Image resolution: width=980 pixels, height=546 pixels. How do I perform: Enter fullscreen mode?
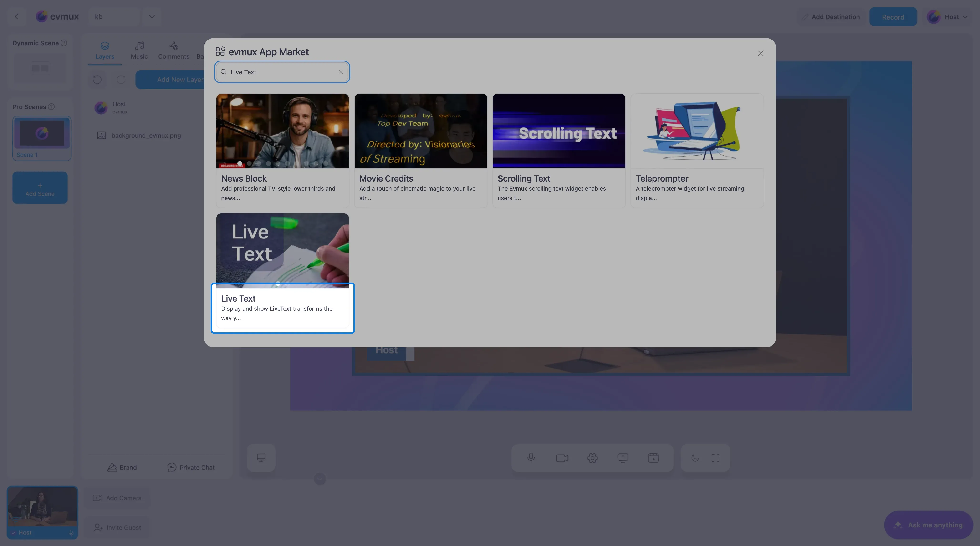(x=715, y=458)
